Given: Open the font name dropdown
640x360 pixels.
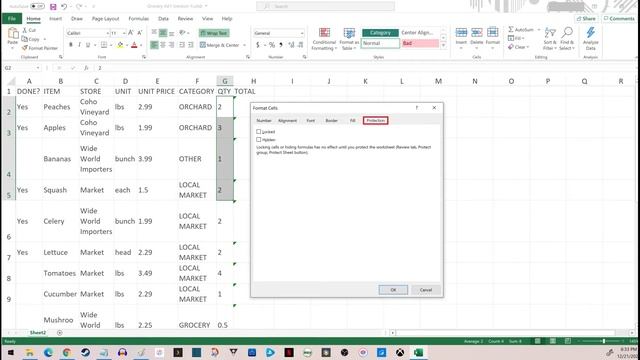Looking at the screenshot, I should [x=107, y=33].
